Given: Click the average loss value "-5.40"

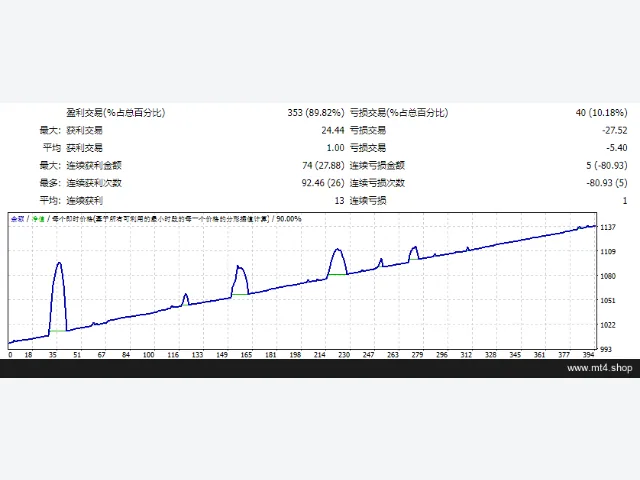Looking at the screenshot, I should [617, 148].
